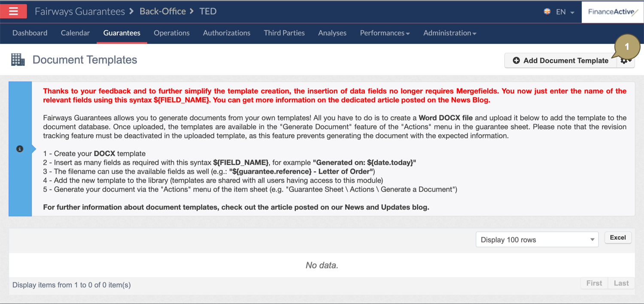
Task: Click the info icon in blue sidebar
Action: click(x=20, y=149)
